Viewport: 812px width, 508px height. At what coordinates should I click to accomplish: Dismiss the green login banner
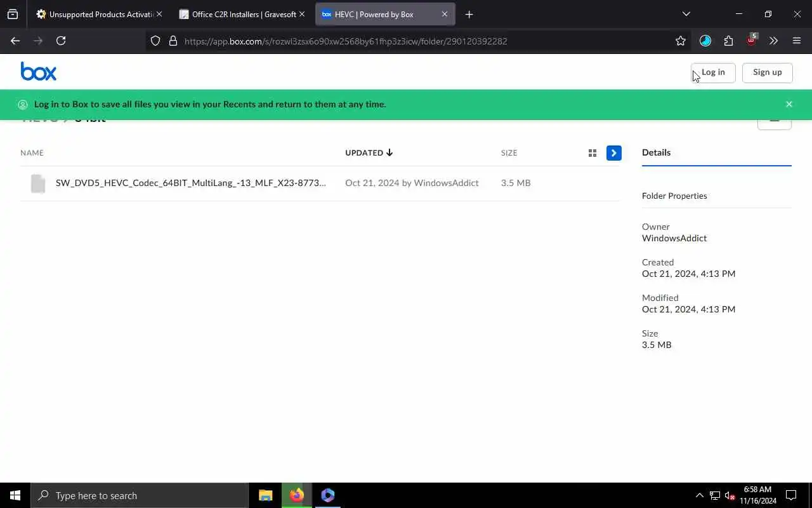click(x=789, y=104)
